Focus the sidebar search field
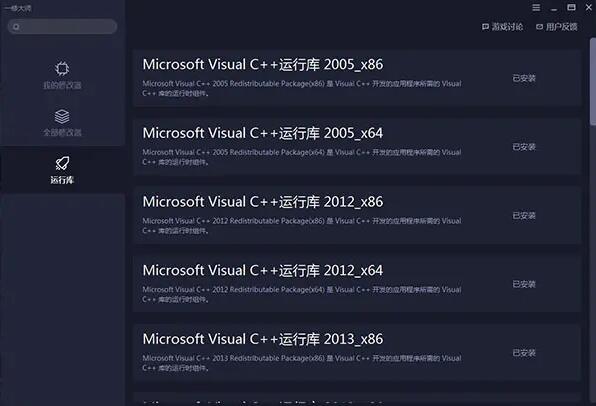 point(62,27)
